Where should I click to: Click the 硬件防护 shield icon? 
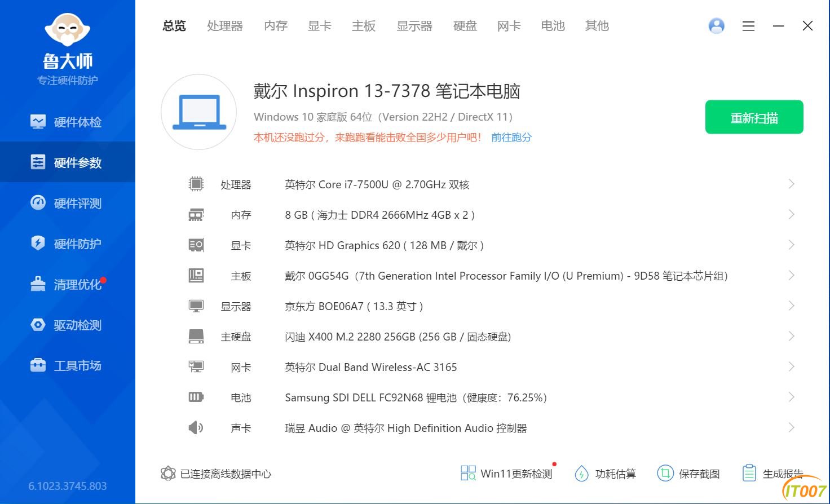click(x=38, y=244)
